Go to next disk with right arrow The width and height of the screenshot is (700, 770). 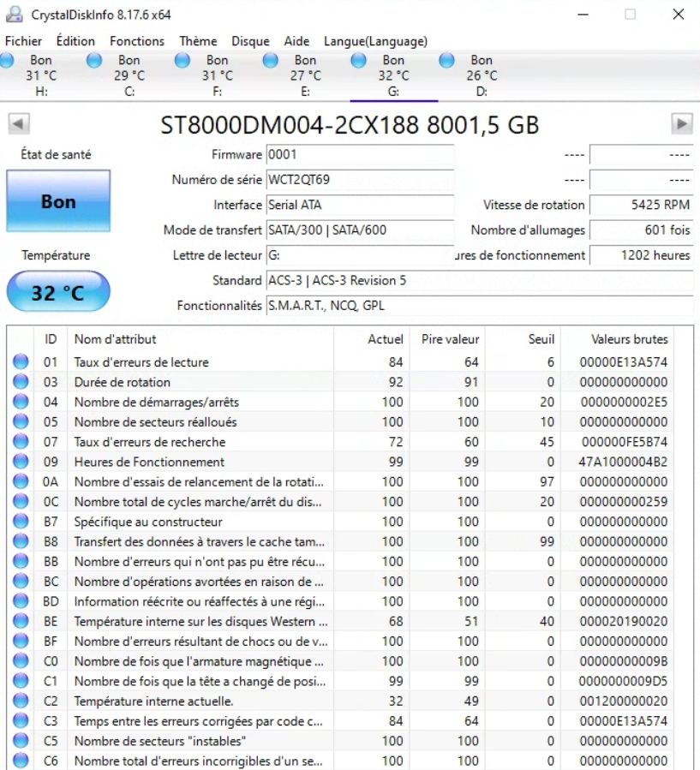[681, 124]
